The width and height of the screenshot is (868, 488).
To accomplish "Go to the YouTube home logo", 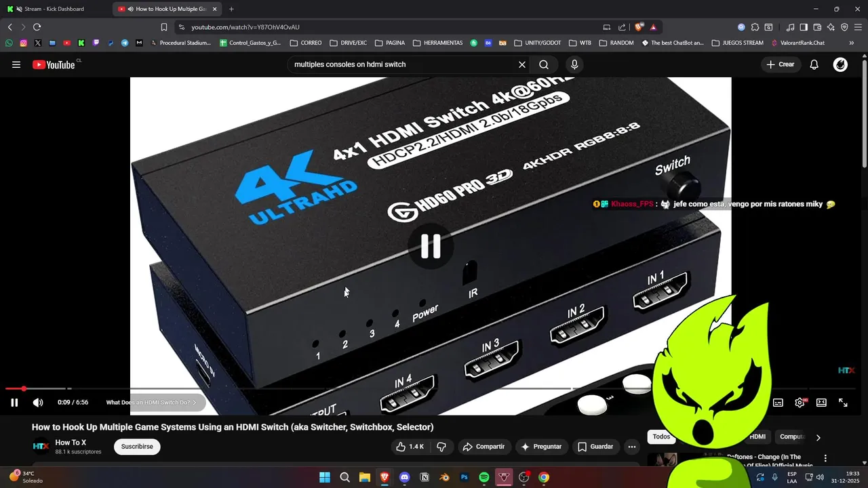I will [54, 64].
